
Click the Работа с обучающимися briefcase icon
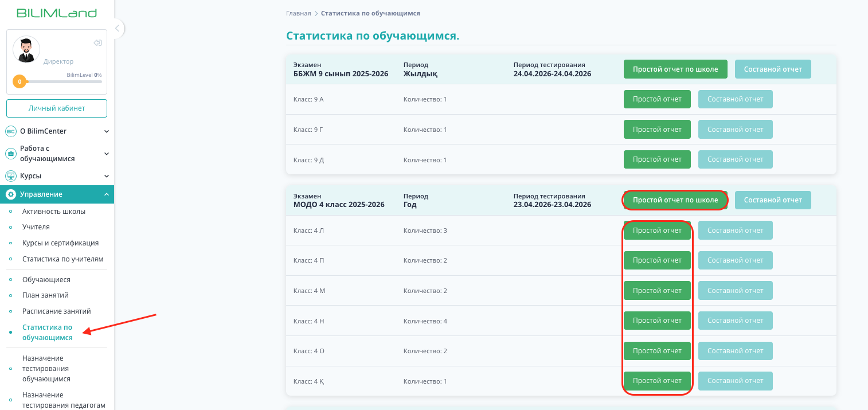tap(10, 154)
